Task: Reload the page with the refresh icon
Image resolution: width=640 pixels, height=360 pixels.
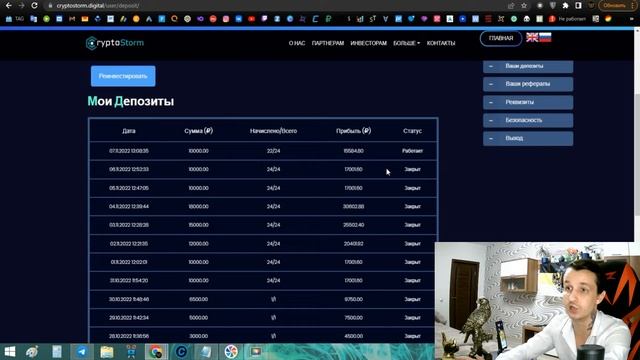Action: click(x=34, y=6)
